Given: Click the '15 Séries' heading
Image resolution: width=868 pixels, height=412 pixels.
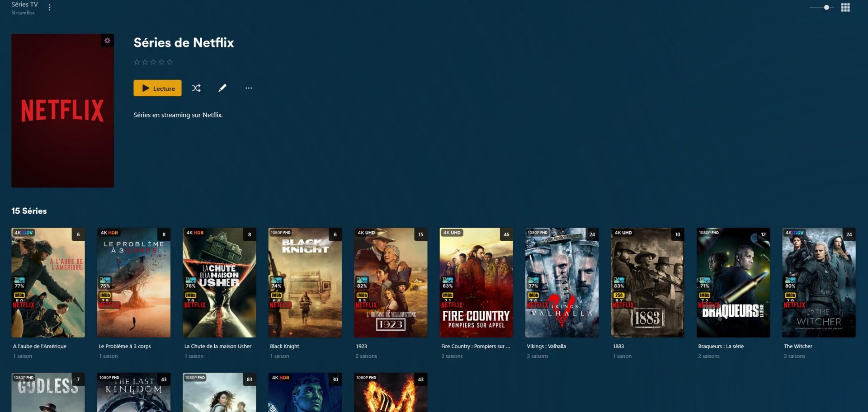Looking at the screenshot, I should (x=29, y=211).
